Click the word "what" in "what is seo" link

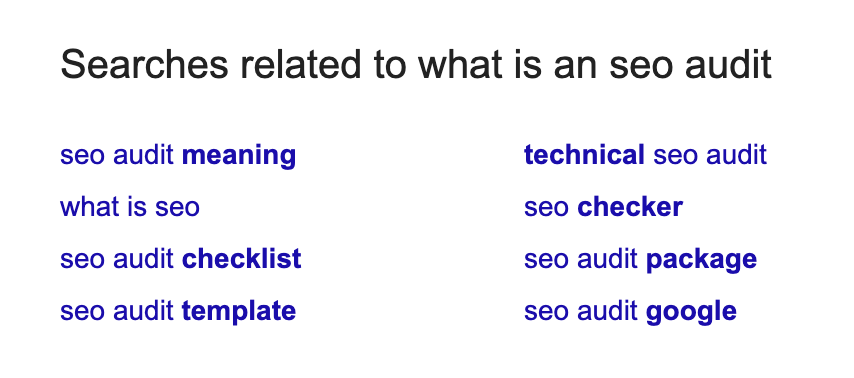(x=84, y=207)
